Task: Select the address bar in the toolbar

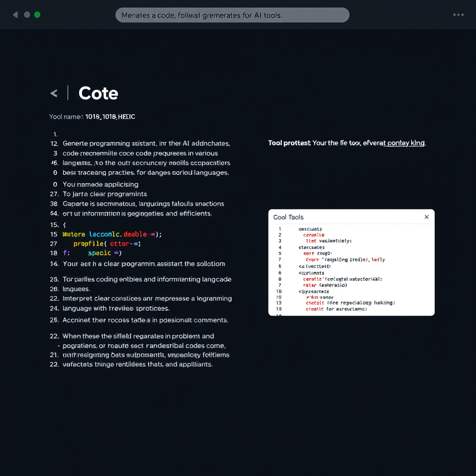Action: pos(232,15)
